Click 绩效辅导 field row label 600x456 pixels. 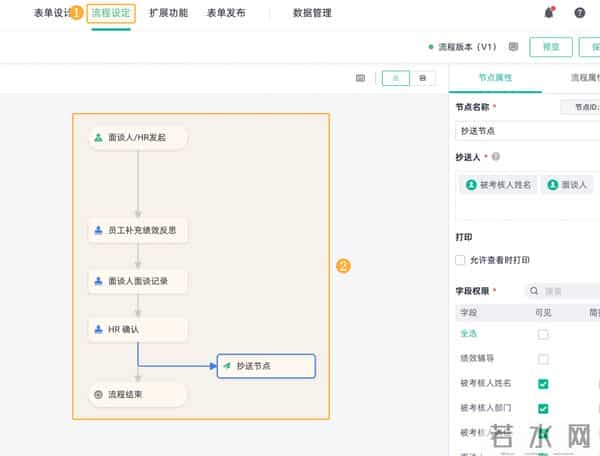click(477, 358)
